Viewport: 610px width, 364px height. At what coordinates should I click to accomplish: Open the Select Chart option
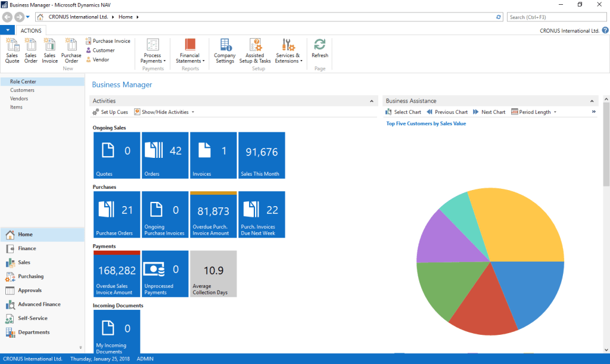pos(403,112)
